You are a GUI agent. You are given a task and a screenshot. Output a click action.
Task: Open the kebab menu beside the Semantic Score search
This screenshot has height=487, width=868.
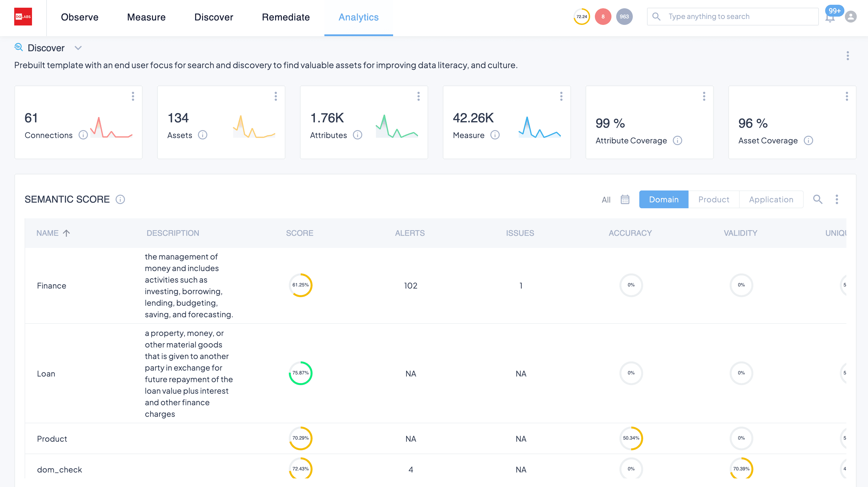(837, 199)
